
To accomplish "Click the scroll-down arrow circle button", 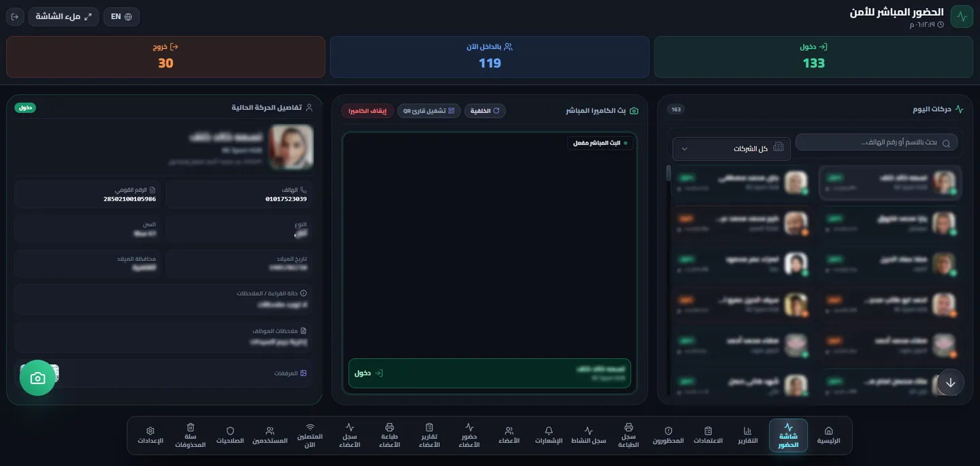I will [951, 383].
